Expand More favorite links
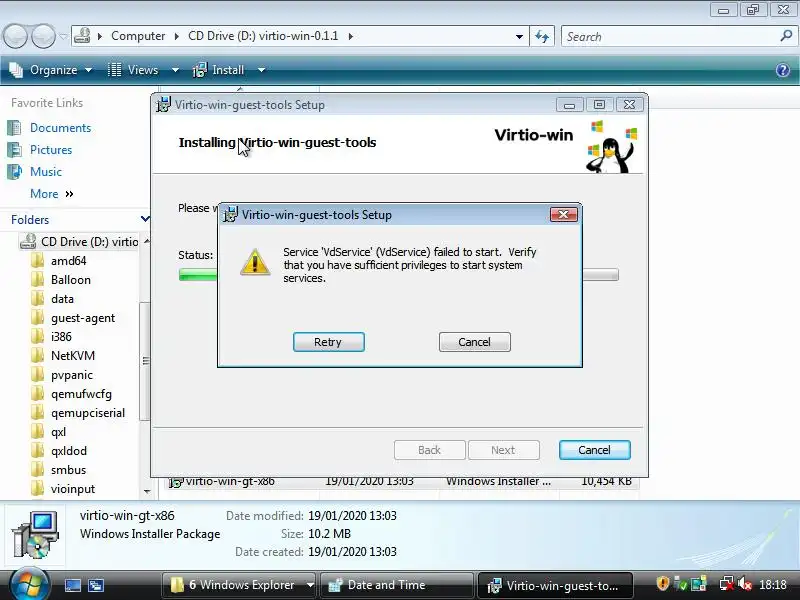 [x=52, y=194]
